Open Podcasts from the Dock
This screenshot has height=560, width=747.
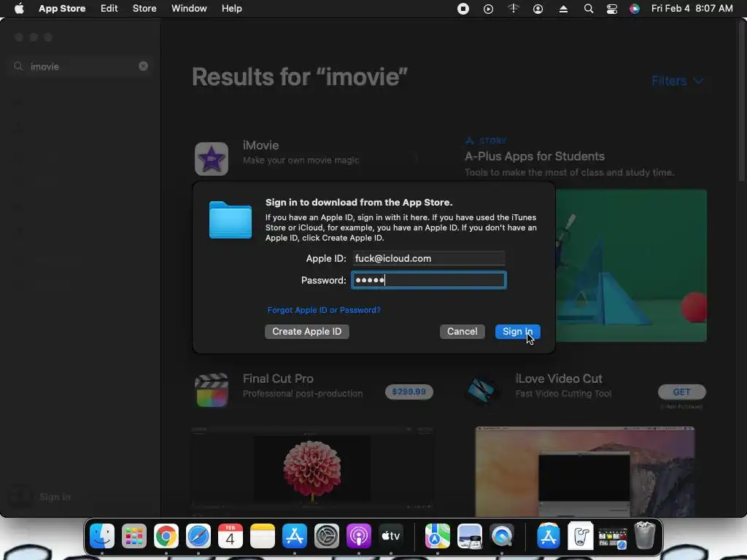358,536
